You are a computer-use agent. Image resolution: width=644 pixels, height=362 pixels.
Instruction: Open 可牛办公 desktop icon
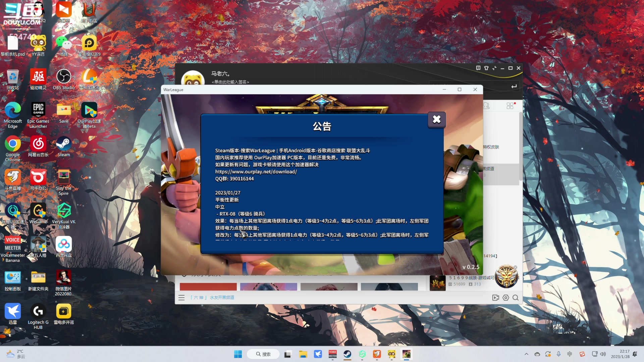tap(38, 180)
